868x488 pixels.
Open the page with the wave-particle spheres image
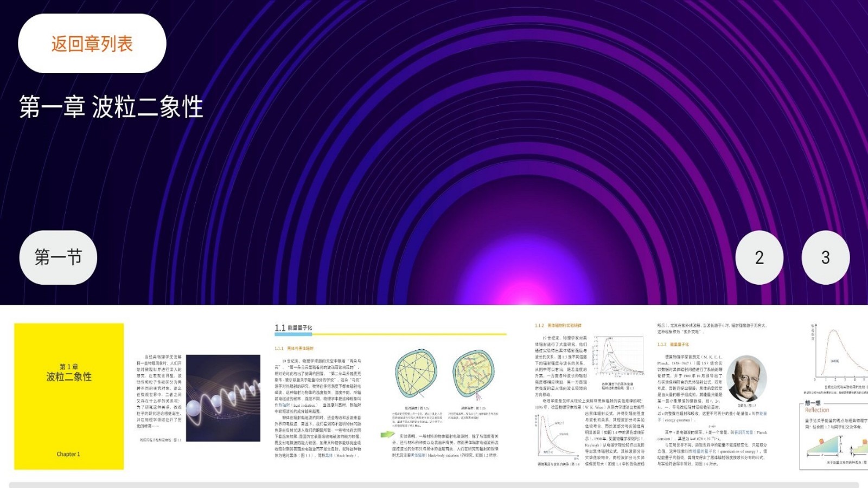coord(223,398)
